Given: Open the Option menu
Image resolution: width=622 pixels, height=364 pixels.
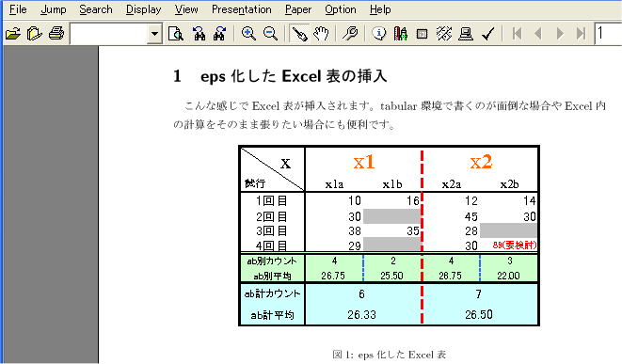Looking at the screenshot, I should [x=341, y=9].
